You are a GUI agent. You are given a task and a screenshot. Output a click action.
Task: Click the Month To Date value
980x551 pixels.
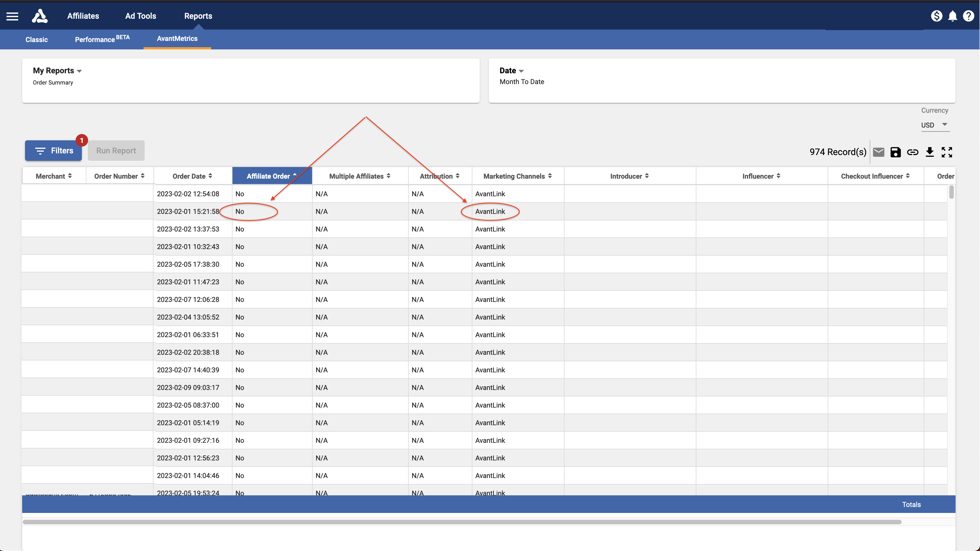point(522,82)
